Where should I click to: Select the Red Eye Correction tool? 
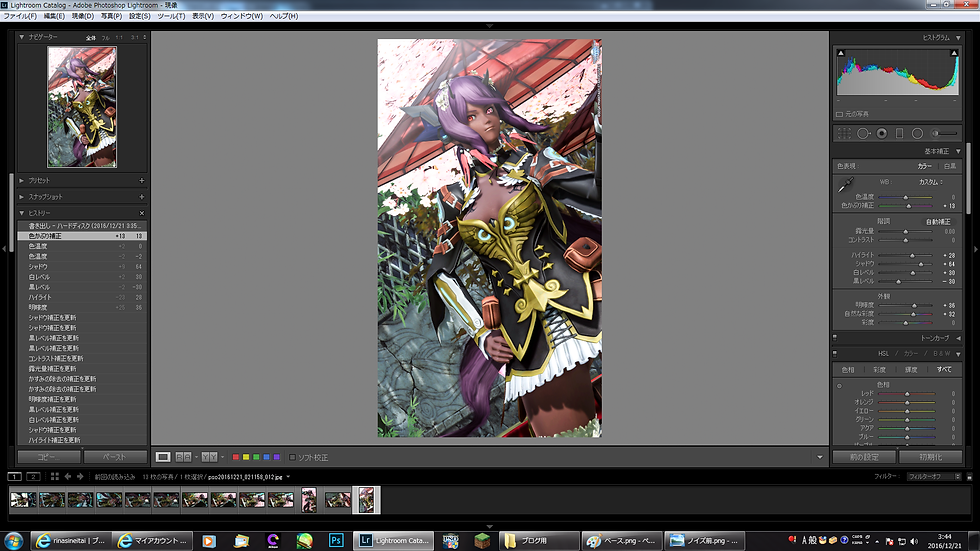tap(881, 133)
